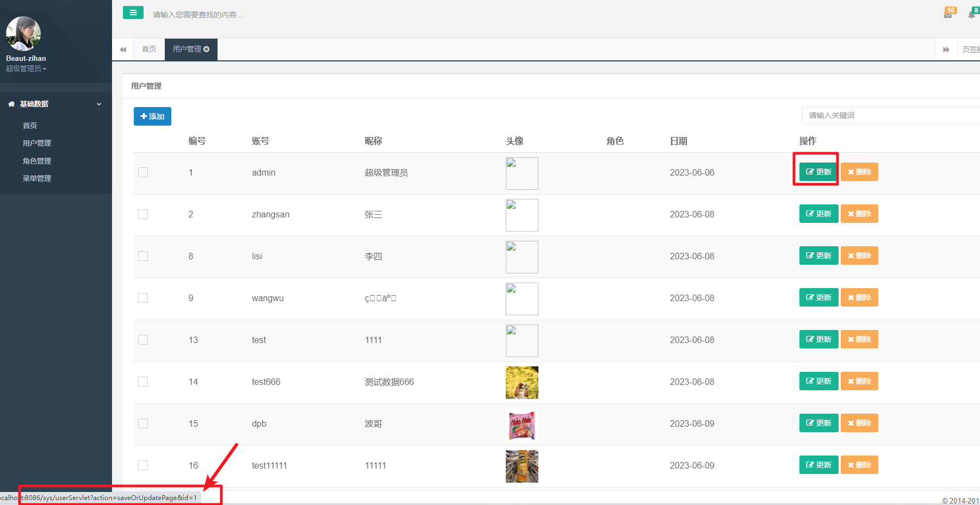Open the dog avatar thumbnail for test666
The image size is (980, 505).
[522, 383]
